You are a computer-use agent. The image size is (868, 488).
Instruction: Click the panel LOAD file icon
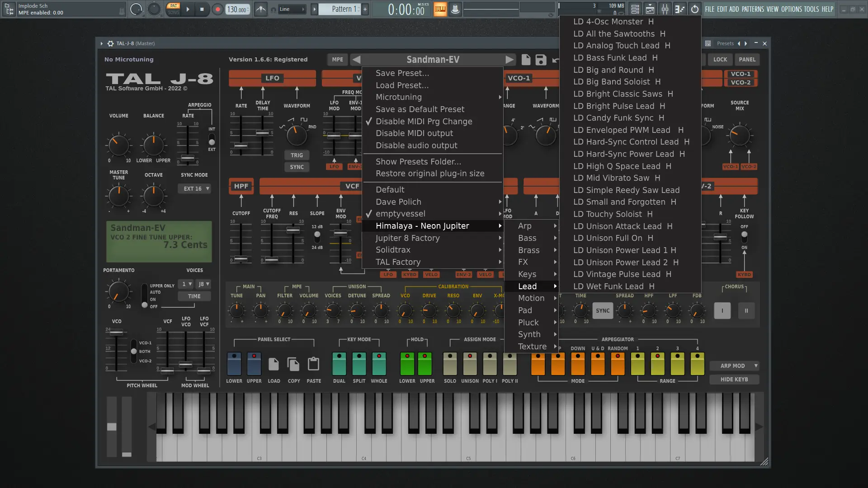274,364
